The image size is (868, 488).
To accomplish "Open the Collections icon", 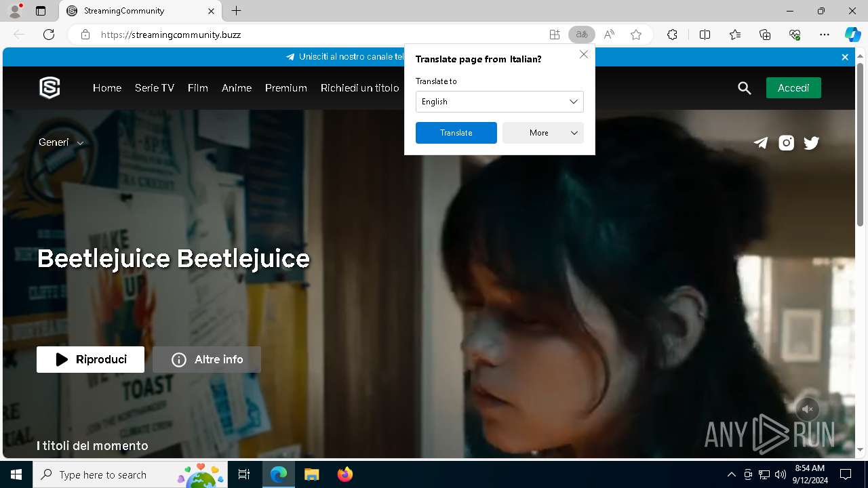I will point(765,35).
